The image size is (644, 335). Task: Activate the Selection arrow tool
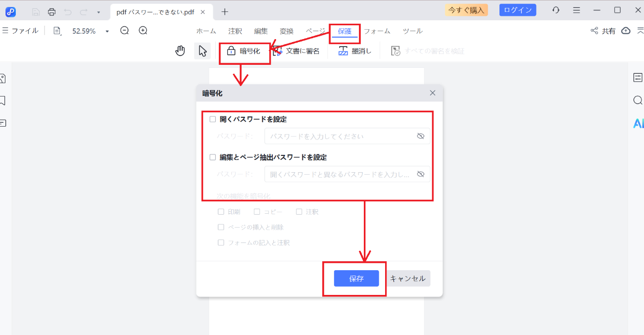(x=202, y=50)
